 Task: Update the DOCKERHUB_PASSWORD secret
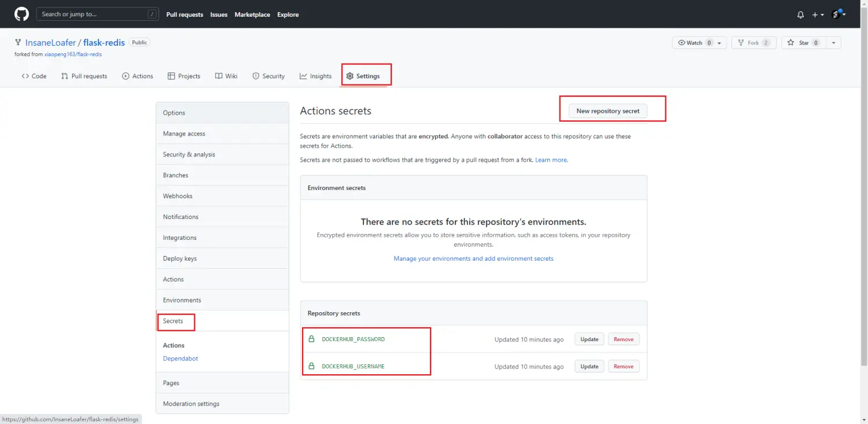pyautogui.click(x=589, y=339)
